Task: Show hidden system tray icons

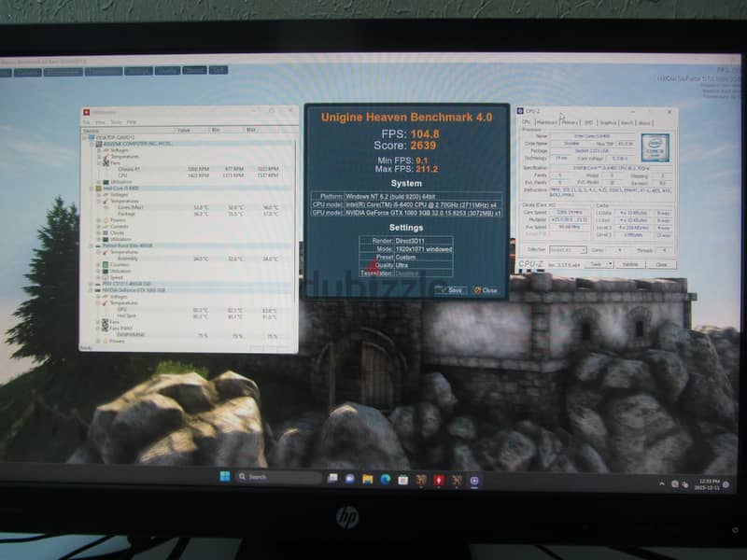Action: [662, 483]
